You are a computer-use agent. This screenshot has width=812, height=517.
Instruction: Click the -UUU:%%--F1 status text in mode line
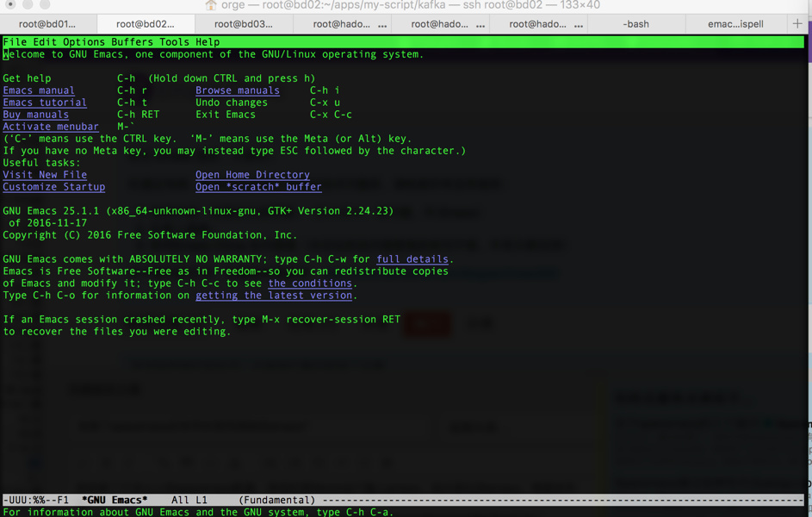[x=35, y=500]
